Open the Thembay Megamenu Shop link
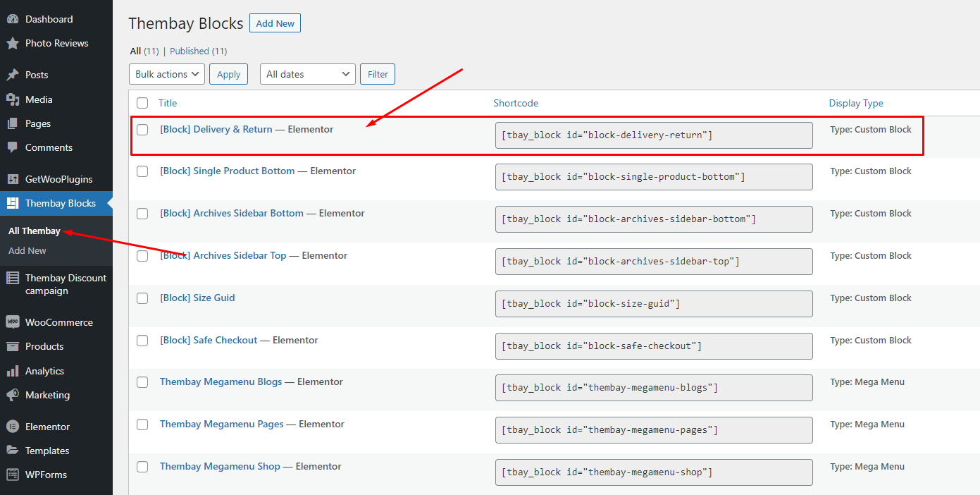980x495 pixels. [x=220, y=466]
